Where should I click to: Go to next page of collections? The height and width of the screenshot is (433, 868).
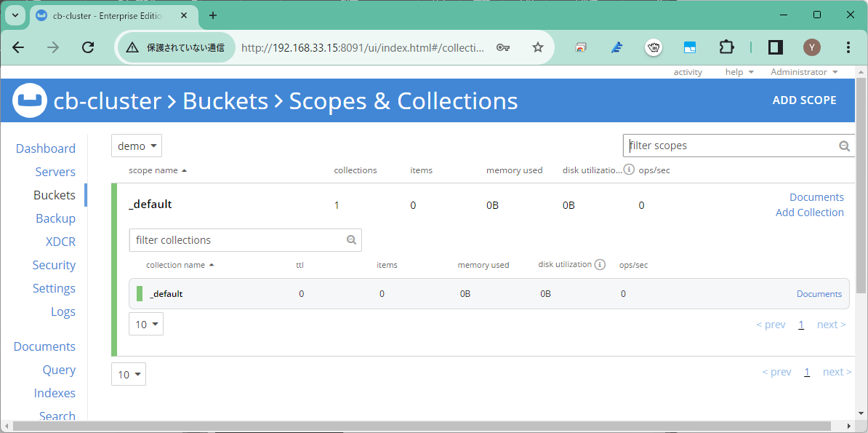click(832, 325)
